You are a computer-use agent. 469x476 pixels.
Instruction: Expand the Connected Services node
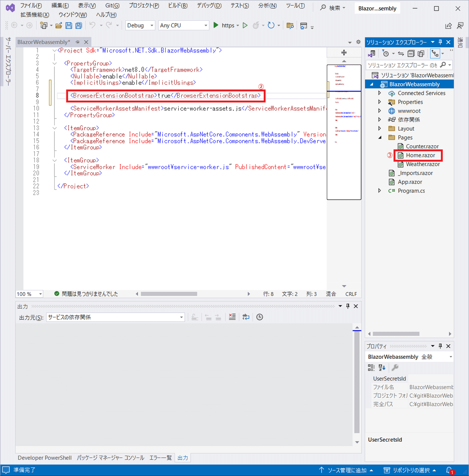coord(379,93)
